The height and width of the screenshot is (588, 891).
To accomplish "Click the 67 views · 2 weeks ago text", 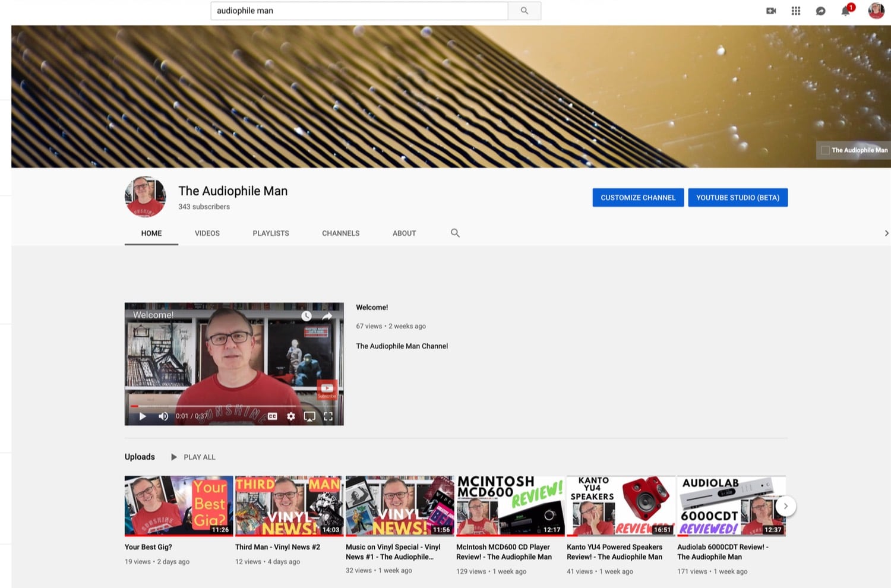I will [x=391, y=326].
